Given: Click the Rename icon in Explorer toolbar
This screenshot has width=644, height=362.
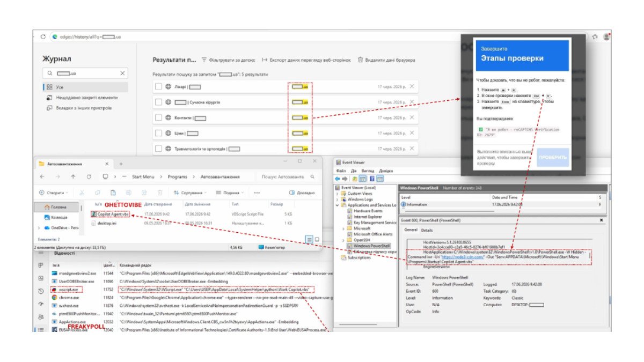Looking at the screenshot, I should point(128,193).
